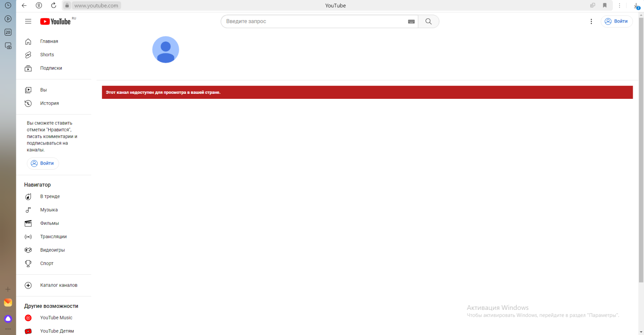The image size is (644, 335).
Task: Open the tab counter 20 icon in sidebar
Action: (x=8, y=32)
